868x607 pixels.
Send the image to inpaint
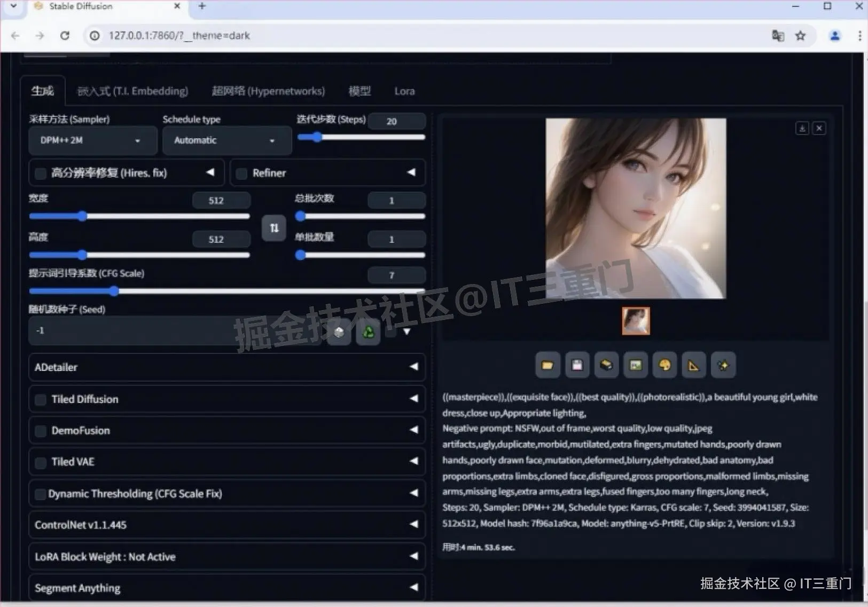[665, 365]
